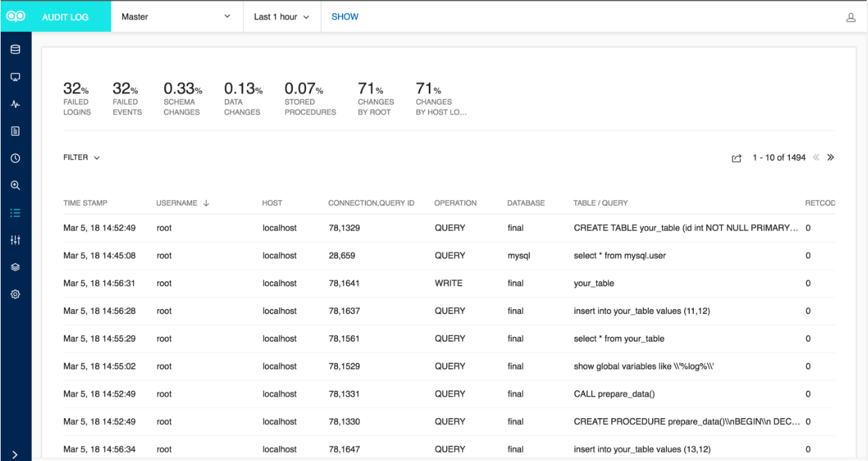Click timestamp 'Mar 5, 18 14:56:28'
Viewport: 868px width, 461px height.
[99, 311]
